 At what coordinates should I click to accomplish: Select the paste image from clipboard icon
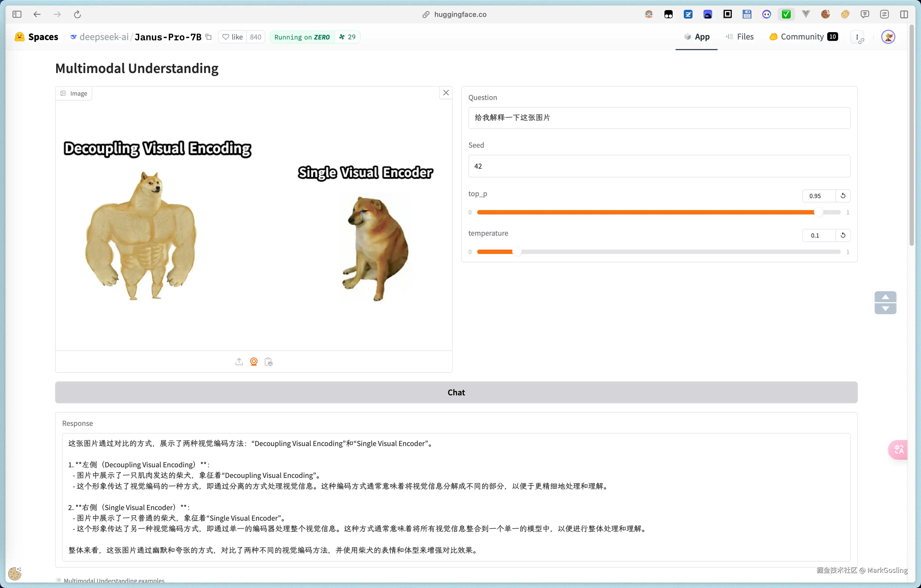(269, 362)
